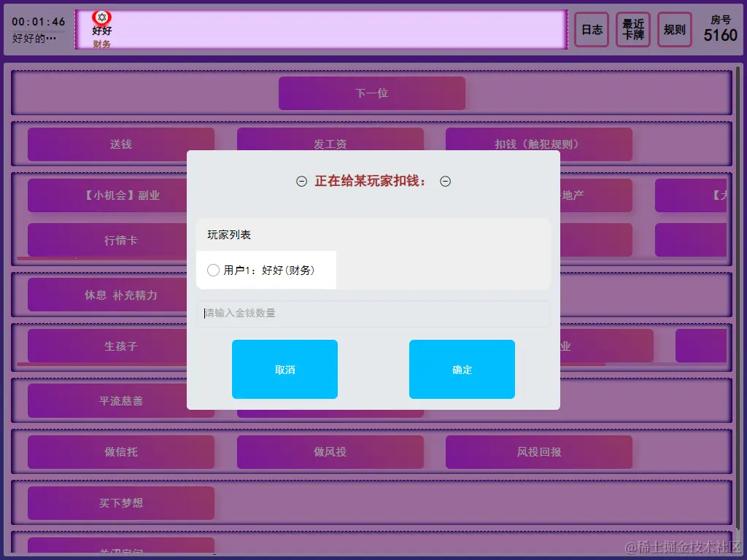
Task: Click the 买下梦想 buy dream button
Action: (120, 503)
